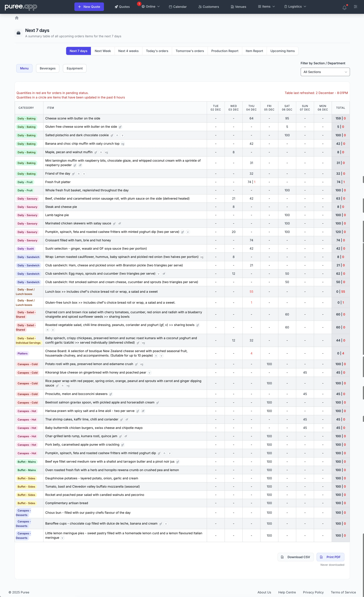Click the filter icon in the top-right corner
Viewport: 364px width, 597px height.
[356, 7]
